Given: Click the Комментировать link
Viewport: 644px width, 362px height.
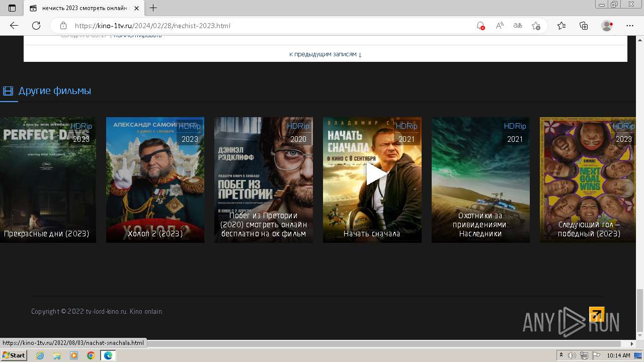Looking at the screenshot, I should pos(137,36).
